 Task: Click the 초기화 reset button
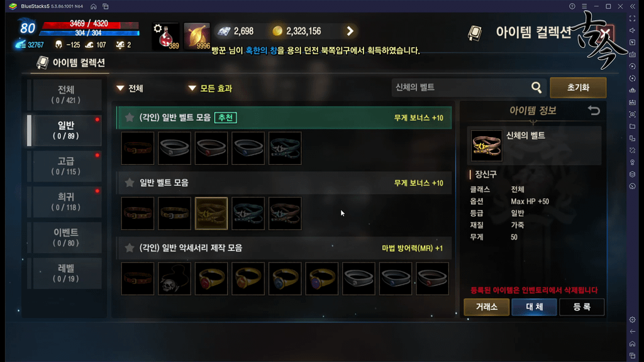[578, 87]
